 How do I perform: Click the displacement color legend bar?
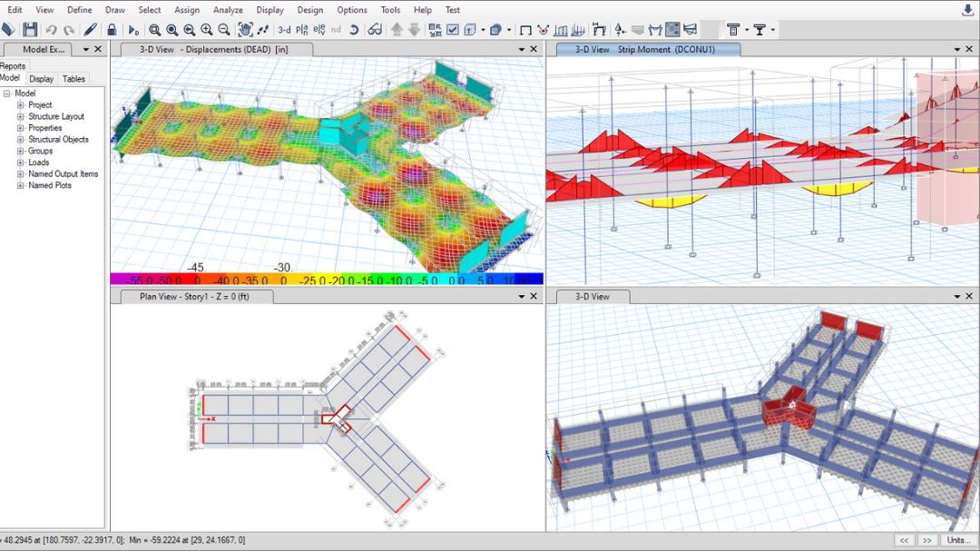(x=327, y=280)
